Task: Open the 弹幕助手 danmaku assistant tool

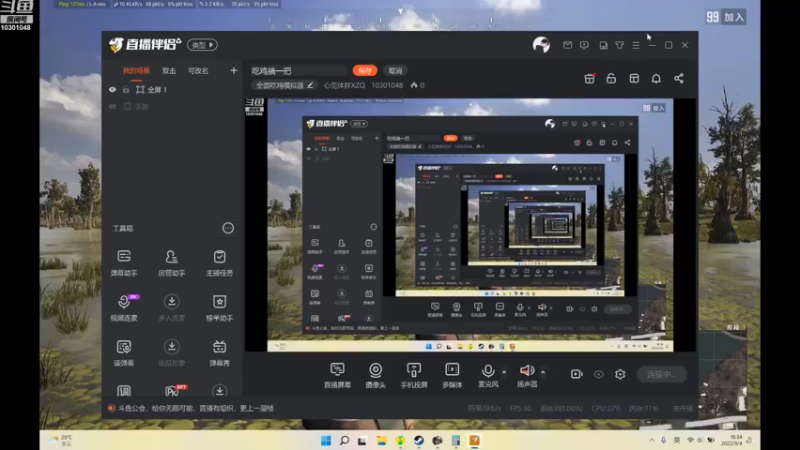Action: (124, 263)
